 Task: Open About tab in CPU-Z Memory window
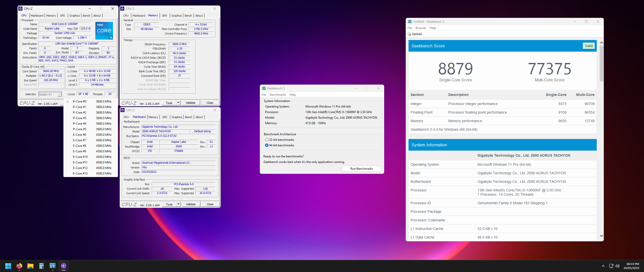tap(199, 16)
